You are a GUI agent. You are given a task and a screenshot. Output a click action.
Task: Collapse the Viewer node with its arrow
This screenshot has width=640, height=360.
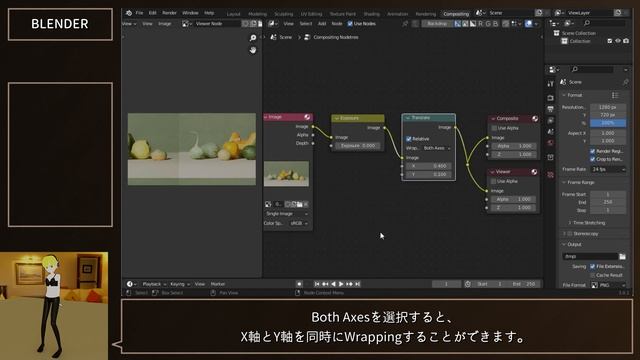click(492, 172)
